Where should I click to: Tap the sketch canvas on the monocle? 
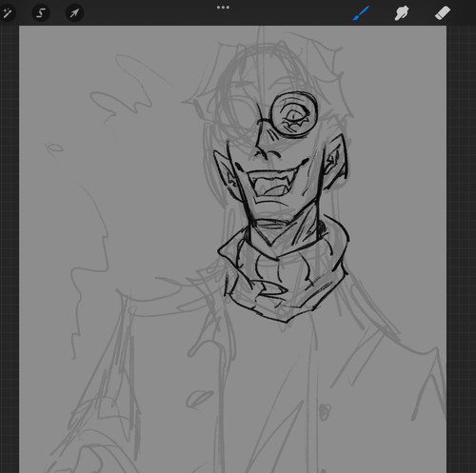pos(294,114)
